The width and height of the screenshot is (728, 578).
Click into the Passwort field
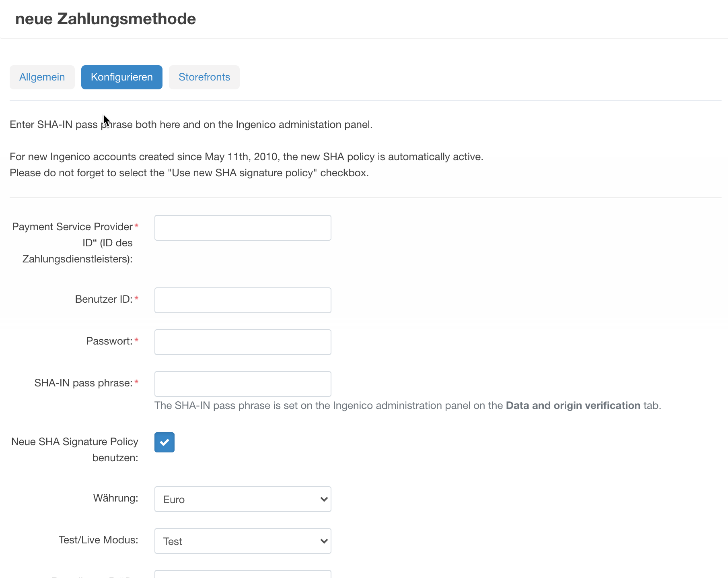(243, 342)
